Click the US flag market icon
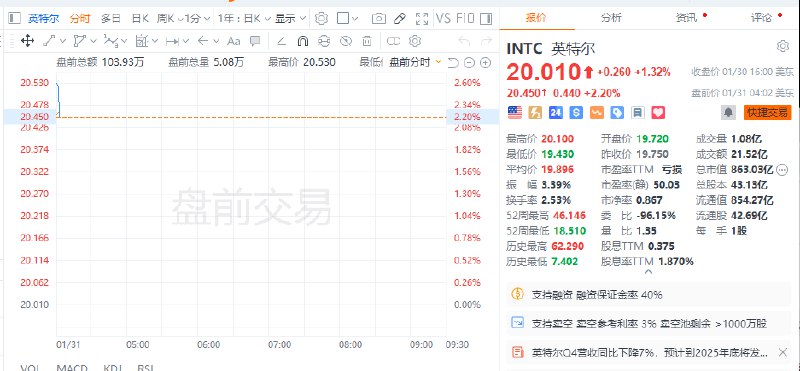The image size is (800, 371). pos(515,113)
